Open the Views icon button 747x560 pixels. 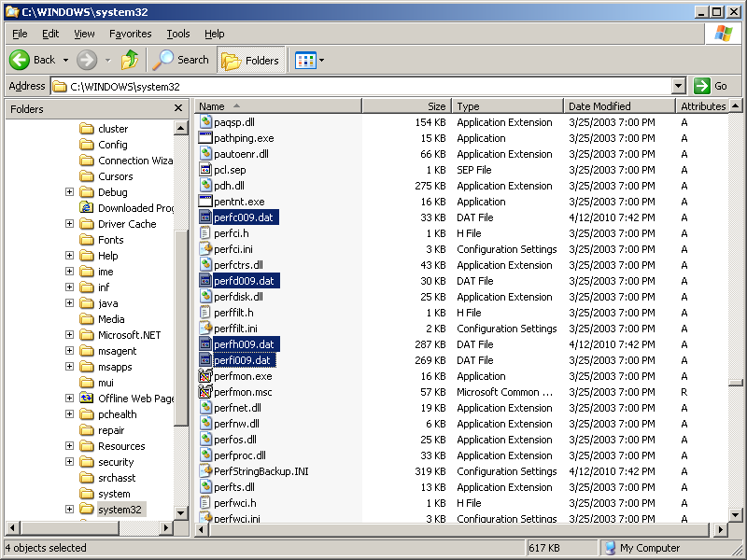click(x=305, y=61)
